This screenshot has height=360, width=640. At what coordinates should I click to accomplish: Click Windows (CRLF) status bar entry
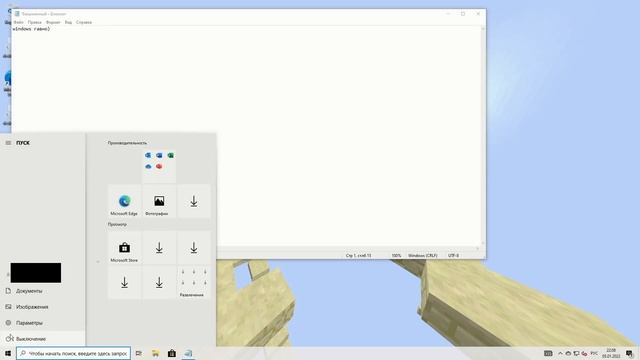tap(422, 256)
